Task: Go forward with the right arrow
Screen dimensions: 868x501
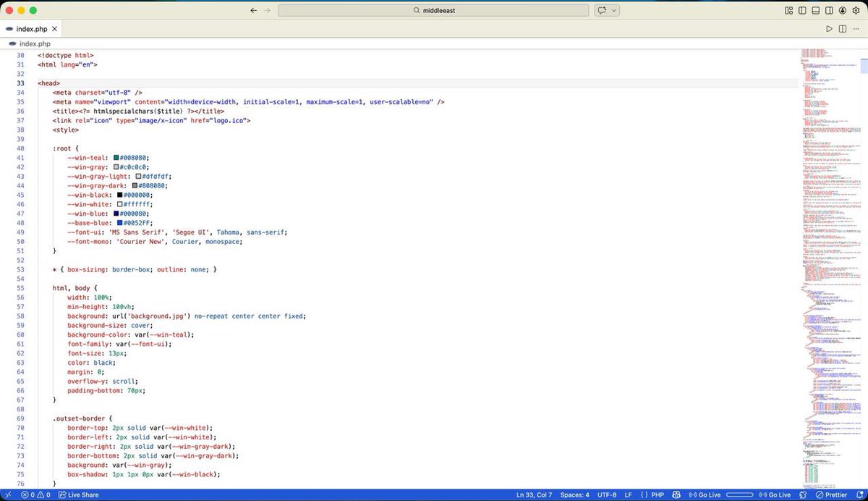Action: pyautogui.click(x=268, y=11)
